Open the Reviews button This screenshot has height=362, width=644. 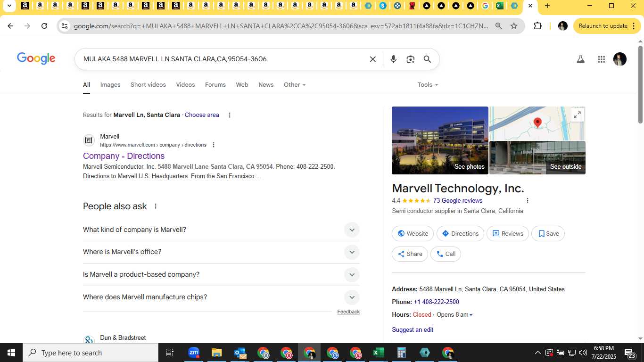(508, 234)
